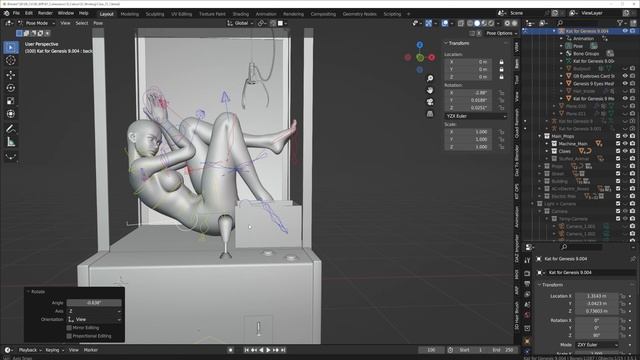The height and width of the screenshot is (360, 640).
Task: Click the viewport zoom magnifier icon
Action: pos(430,78)
